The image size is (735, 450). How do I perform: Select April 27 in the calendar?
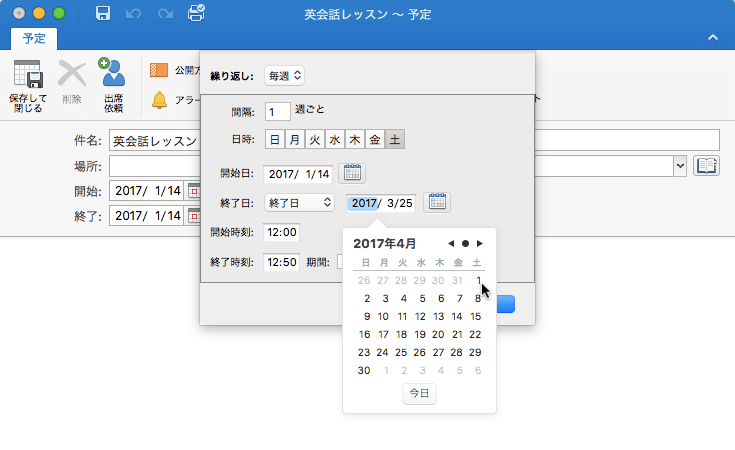pyautogui.click(x=438, y=352)
